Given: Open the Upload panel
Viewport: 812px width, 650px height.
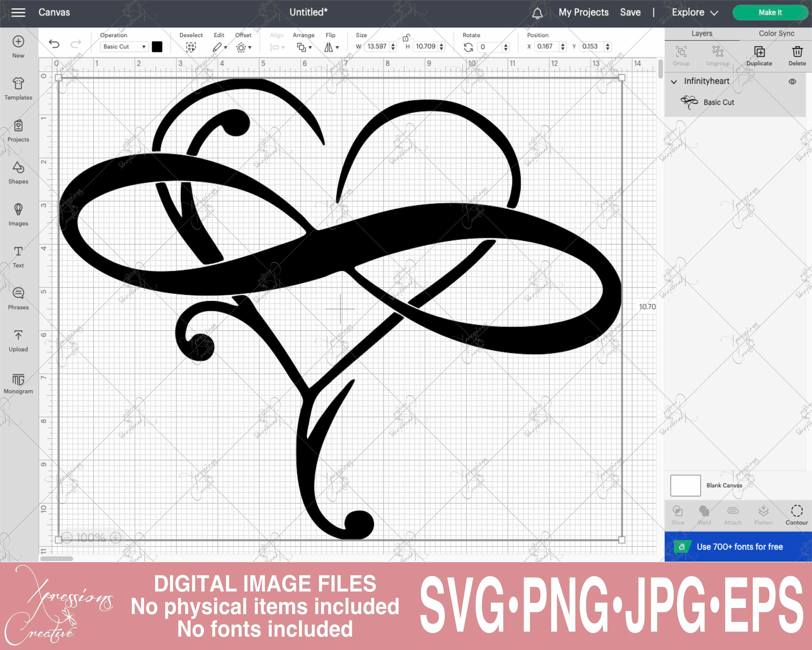Looking at the screenshot, I should point(18,337).
